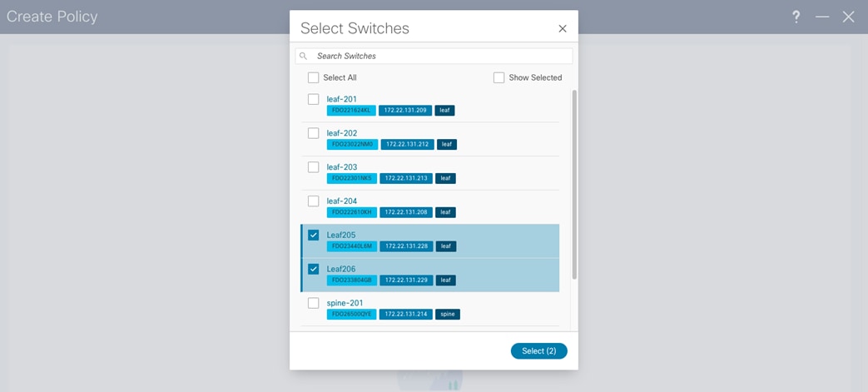
Task: Click IP tag 172.22.131.214
Action: click(406, 314)
